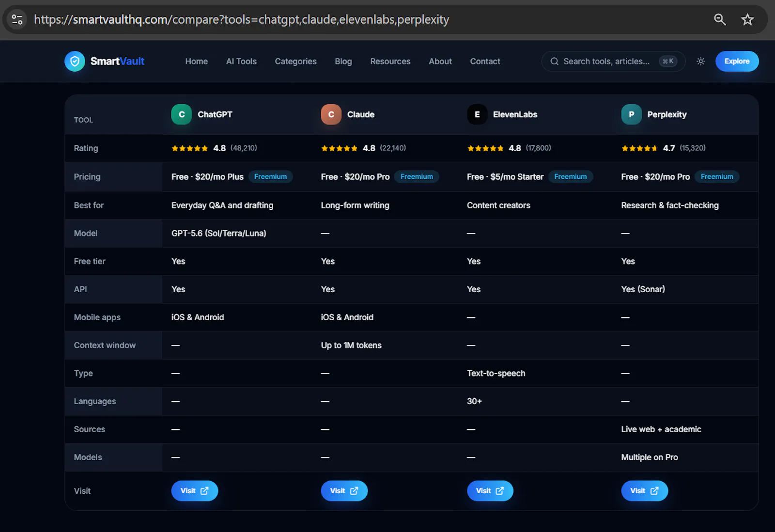
Task: Select 'Everyday Q&A and drafting' text
Action: click(x=222, y=205)
